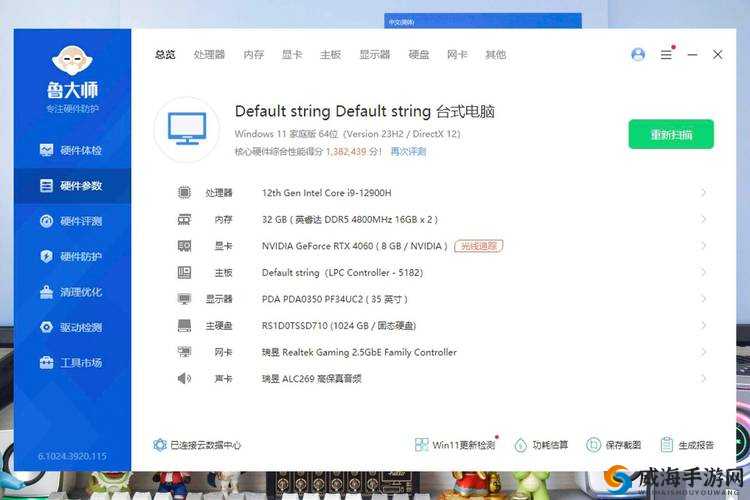Image resolution: width=750 pixels, height=500 pixels.
Task: Click the motherboard icon
Action: pyautogui.click(x=184, y=272)
